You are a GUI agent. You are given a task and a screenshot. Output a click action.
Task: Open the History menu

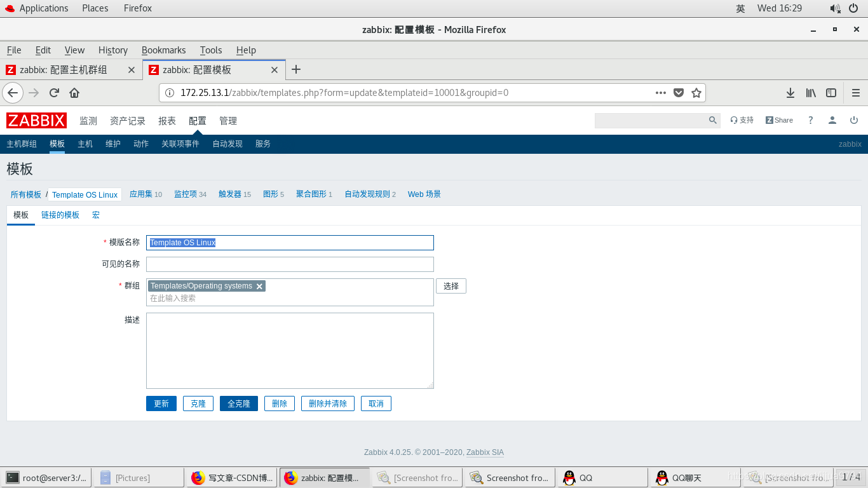113,50
